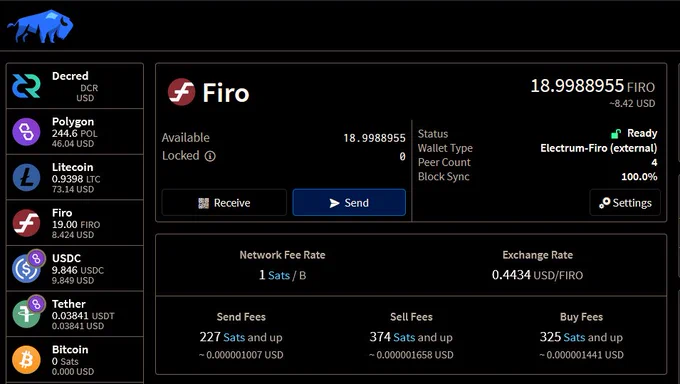Click the 244.6 POL balance
The width and height of the screenshot is (680, 384).
pos(75,134)
